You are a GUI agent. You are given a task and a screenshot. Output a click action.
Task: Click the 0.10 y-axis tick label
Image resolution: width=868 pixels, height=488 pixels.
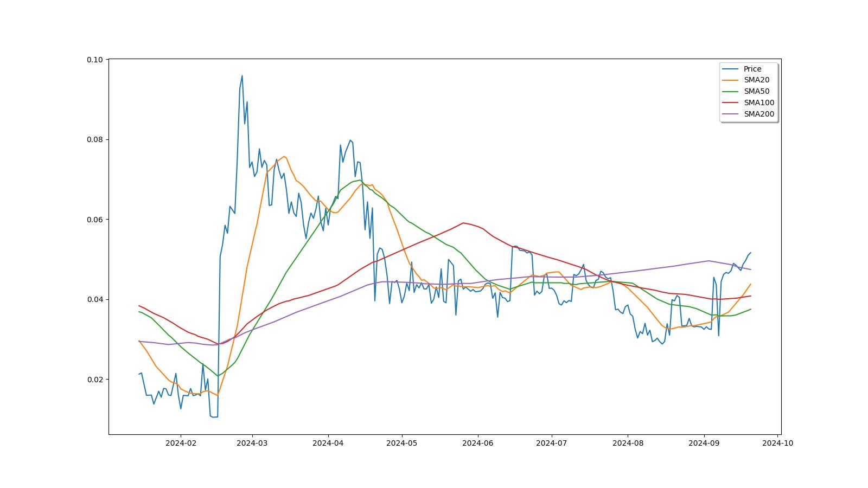pyautogui.click(x=95, y=60)
